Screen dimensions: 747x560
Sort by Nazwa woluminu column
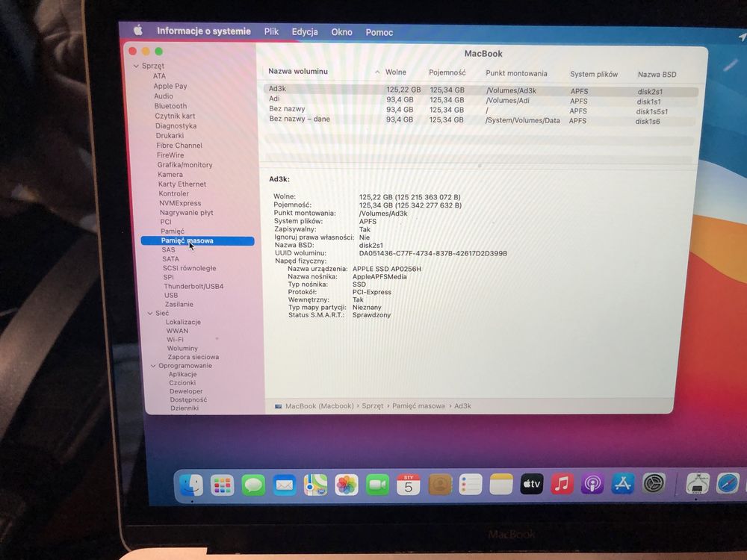298,72
